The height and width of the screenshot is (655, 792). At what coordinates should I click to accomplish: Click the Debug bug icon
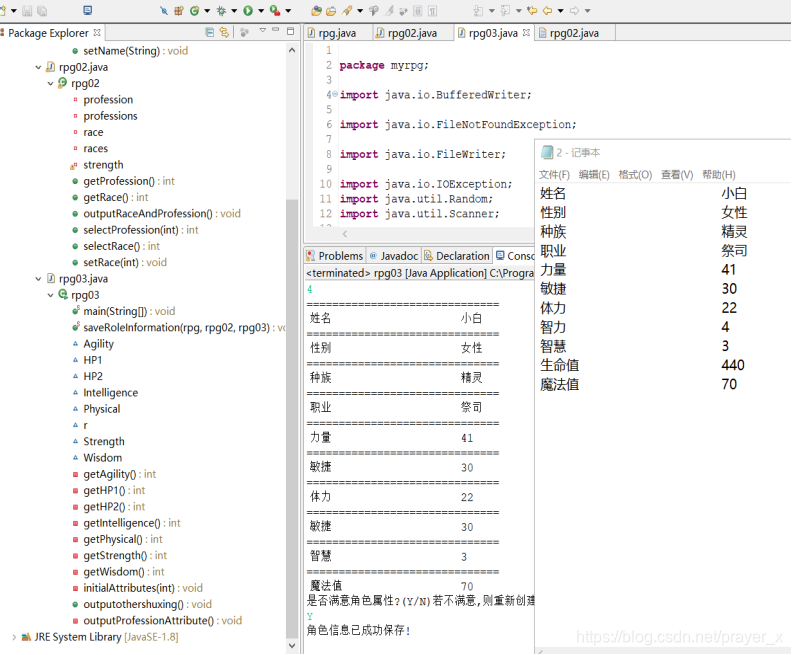(x=221, y=11)
